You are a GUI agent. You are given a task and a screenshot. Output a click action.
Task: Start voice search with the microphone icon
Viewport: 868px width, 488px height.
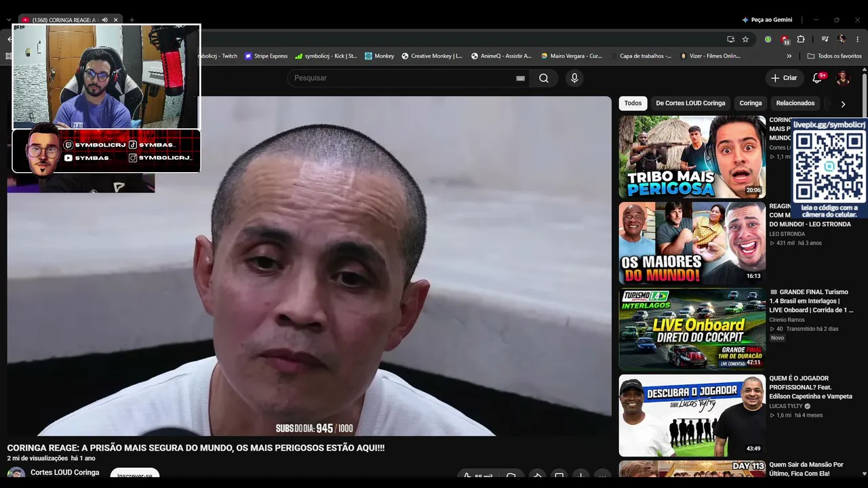coord(574,78)
